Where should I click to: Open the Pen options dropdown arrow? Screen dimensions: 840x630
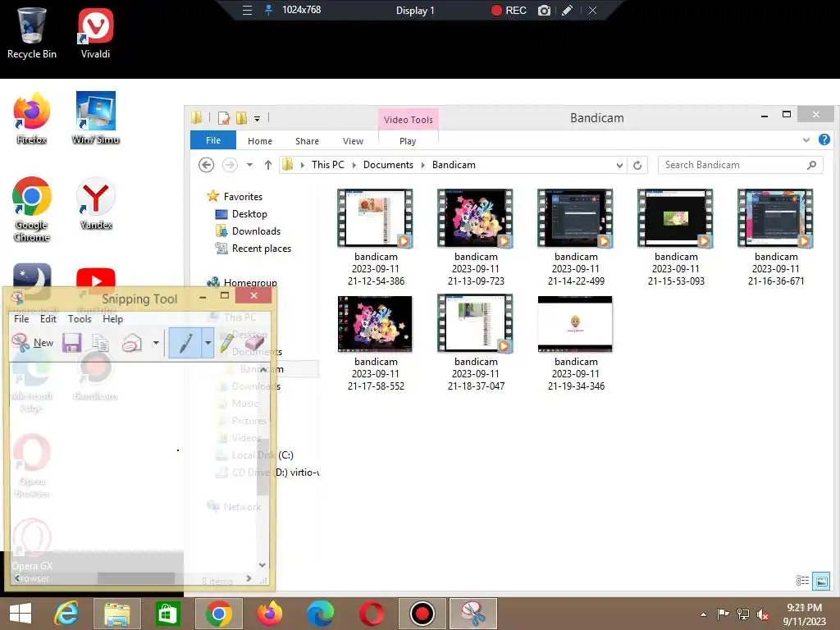208,343
